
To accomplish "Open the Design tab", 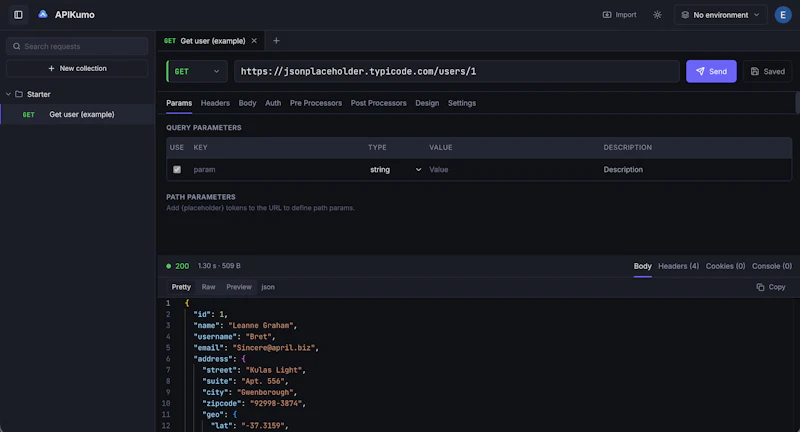I will pos(427,103).
